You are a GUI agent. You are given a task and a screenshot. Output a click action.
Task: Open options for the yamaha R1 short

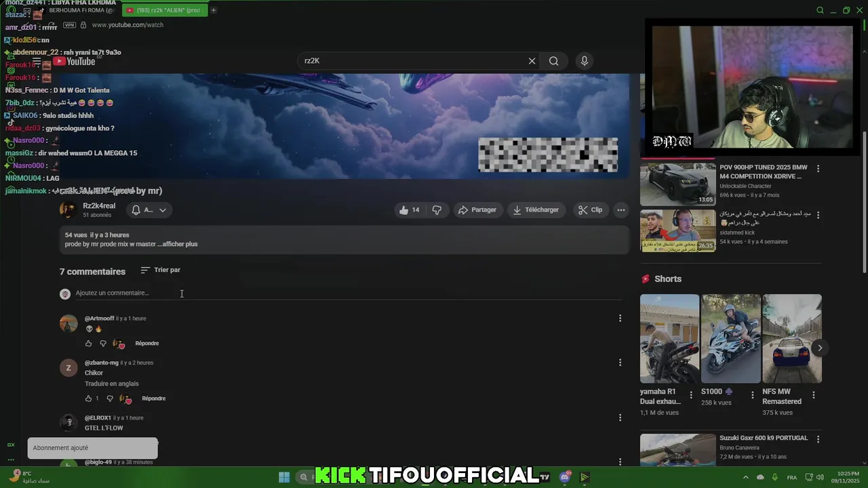[x=691, y=394]
